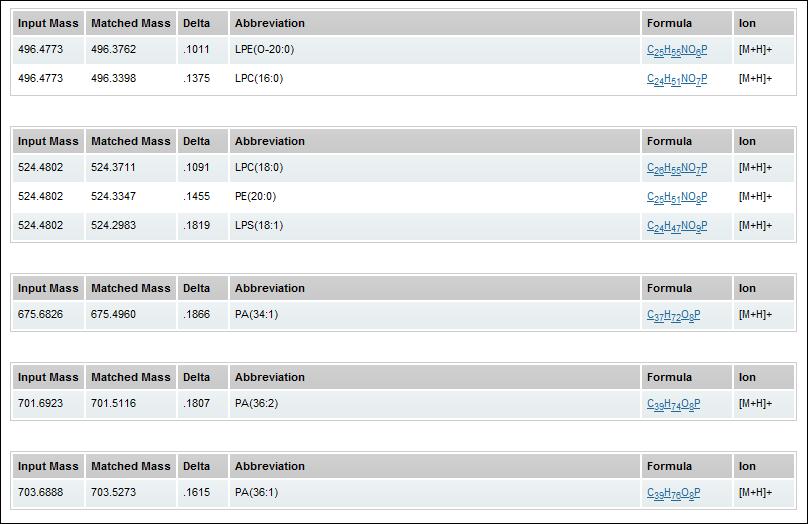This screenshot has width=808, height=524.
Task: Select matched mass 524.3347 cell
Action: [x=113, y=196]
